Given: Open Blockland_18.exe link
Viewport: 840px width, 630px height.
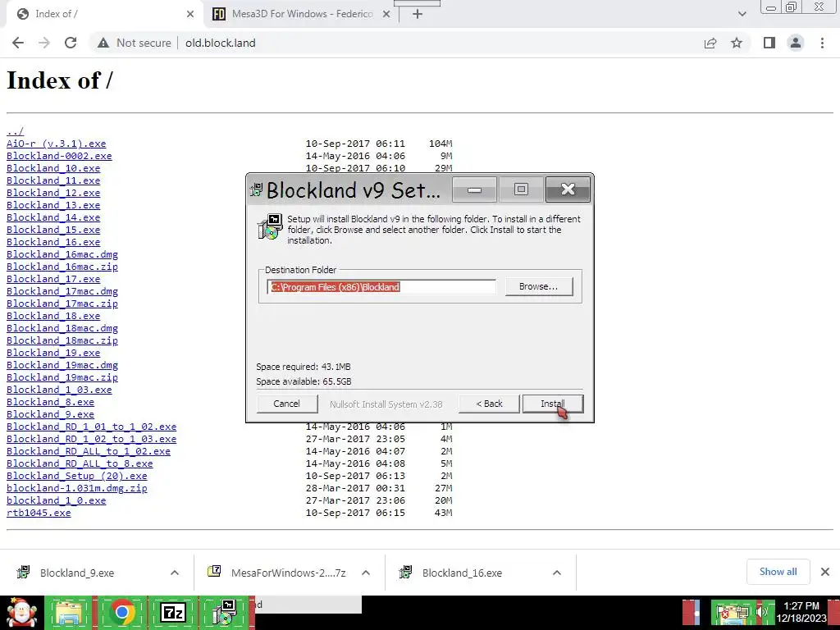Looking at the screenshot, I should [x=53, y=316].
